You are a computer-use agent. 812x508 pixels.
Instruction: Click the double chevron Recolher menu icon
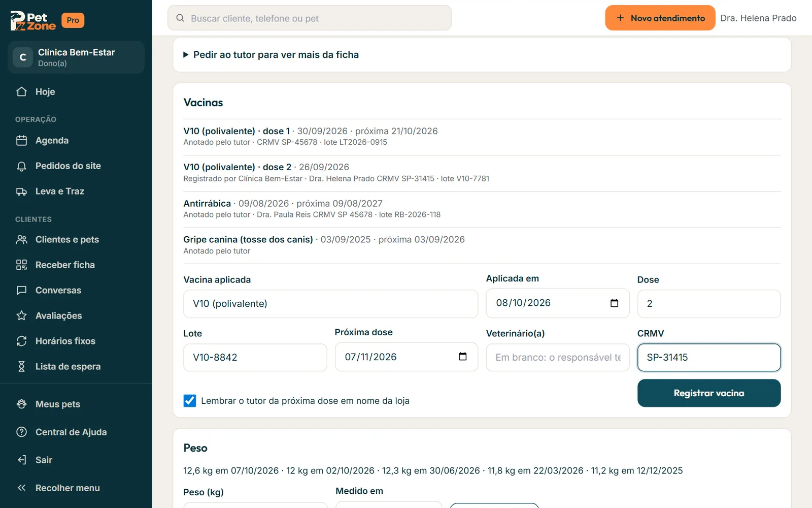click(x=21, y=488)
